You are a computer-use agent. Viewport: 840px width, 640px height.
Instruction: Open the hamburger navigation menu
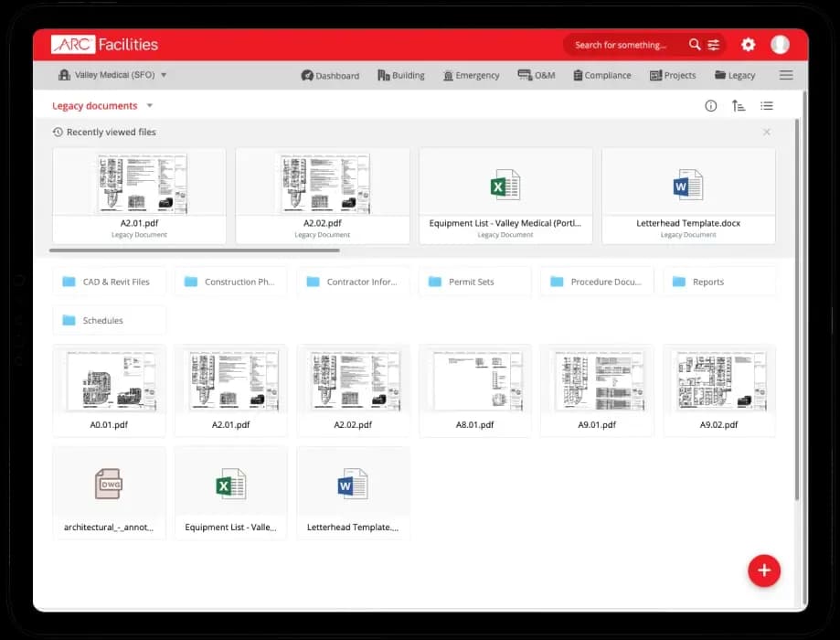785,75
